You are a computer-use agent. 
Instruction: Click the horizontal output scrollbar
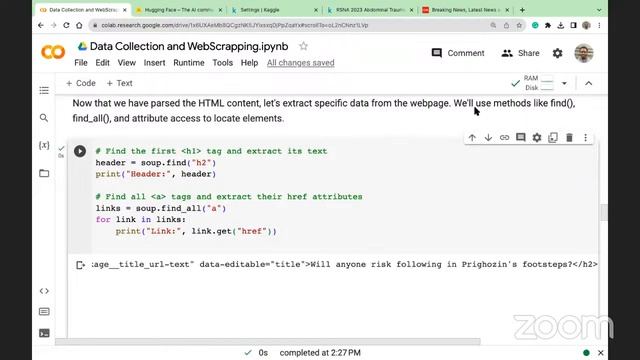pos(268,341)
